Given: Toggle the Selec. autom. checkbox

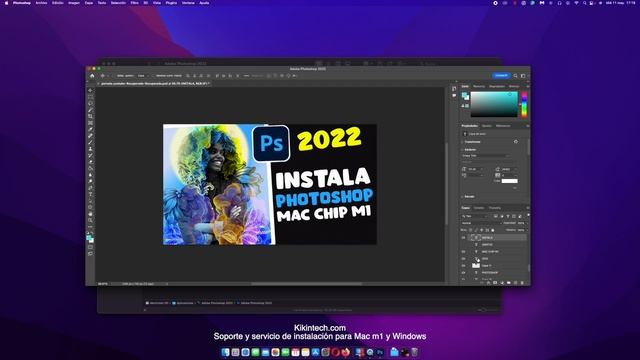Looking at the screenshot, I should 114,76.
